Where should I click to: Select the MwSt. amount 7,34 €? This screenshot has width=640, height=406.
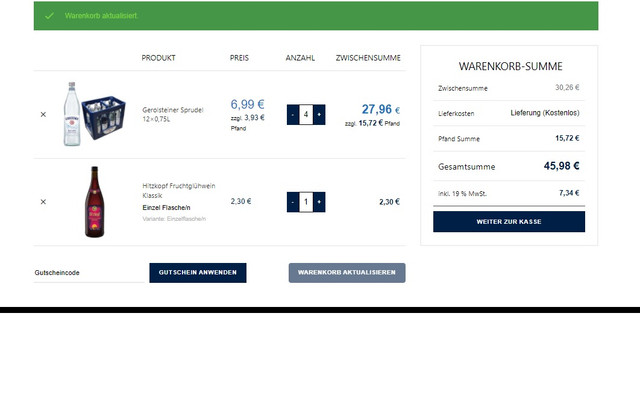click(569, 193)
